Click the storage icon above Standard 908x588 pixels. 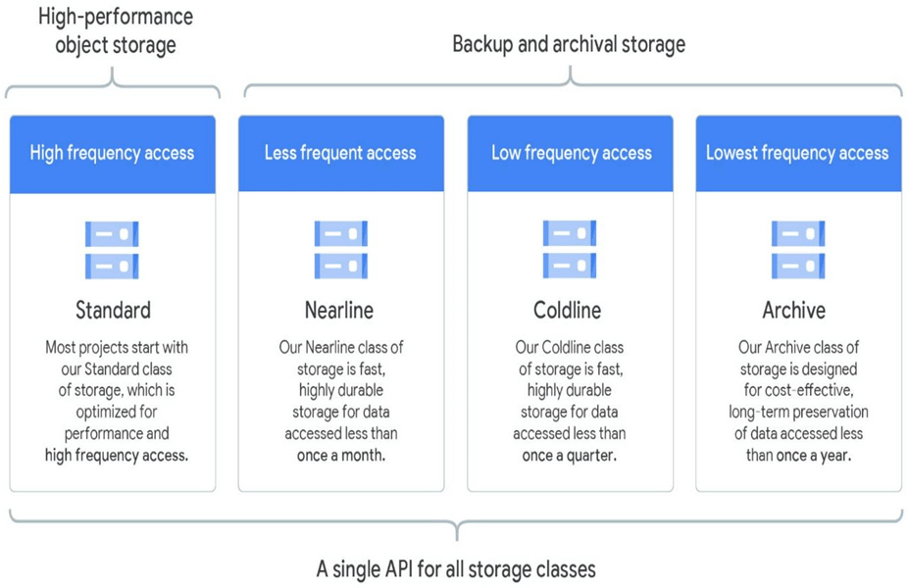click(112, 250)
